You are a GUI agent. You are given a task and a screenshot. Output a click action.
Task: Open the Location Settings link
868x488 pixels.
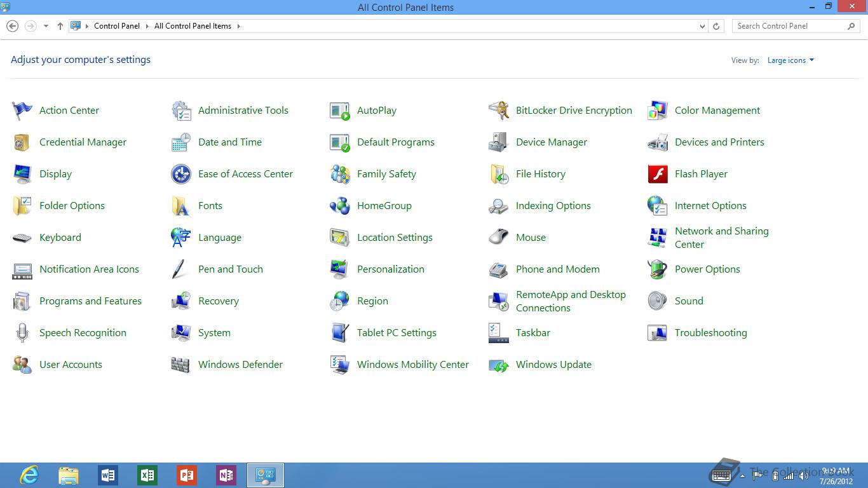click(395, 238)
